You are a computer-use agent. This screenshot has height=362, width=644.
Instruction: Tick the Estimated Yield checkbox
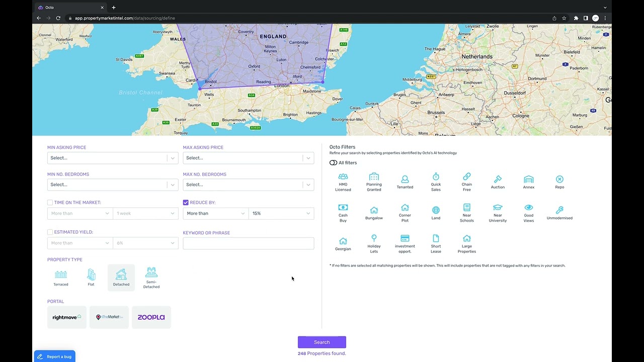pos(50,232)
